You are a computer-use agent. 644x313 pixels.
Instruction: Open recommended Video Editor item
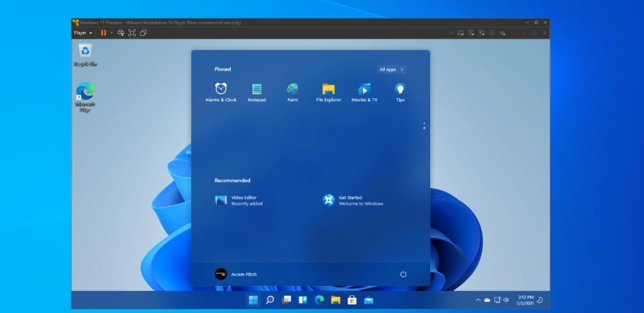(x=238, y=200)
